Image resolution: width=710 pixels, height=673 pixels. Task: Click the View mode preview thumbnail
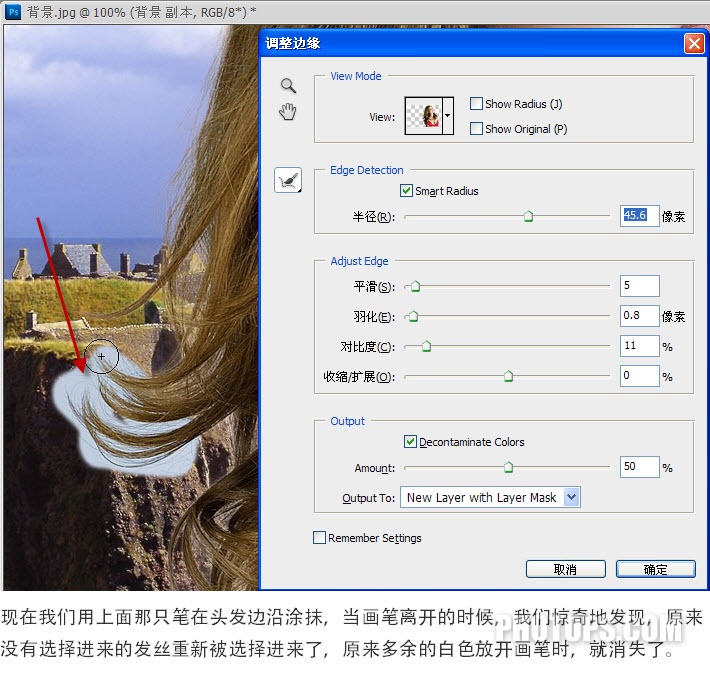pyautogui.click(x=423, y=115)
